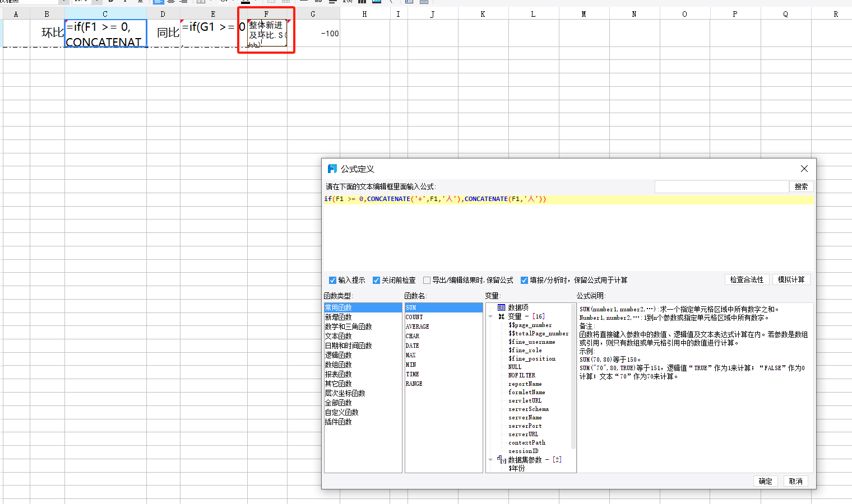Collapse the 变量 - [16] tree node
852x504 pixels.
coord(490,316)
